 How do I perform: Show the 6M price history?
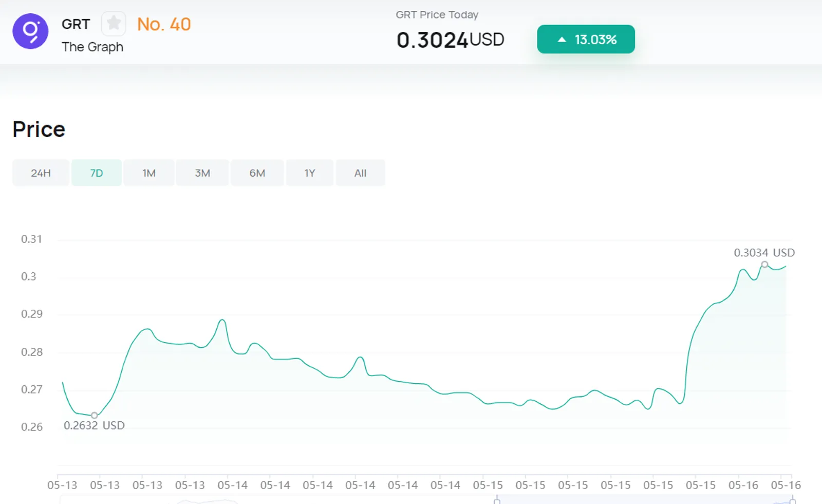257,173
